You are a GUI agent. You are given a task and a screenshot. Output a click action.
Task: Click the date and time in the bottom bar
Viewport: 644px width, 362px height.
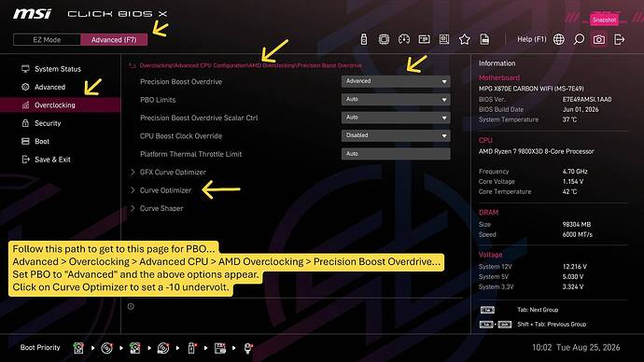pyautogui.click(x=576, y=348)
